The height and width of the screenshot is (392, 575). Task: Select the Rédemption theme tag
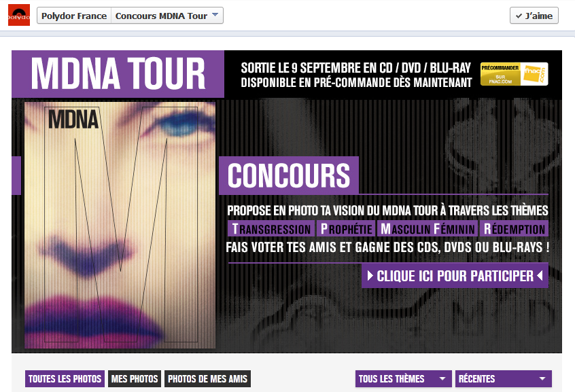[514, 229]
